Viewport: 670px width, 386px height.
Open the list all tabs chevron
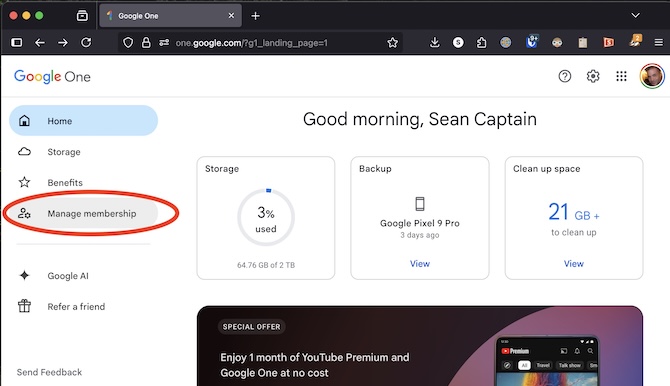pyautogui.click(x=635, y=15)
